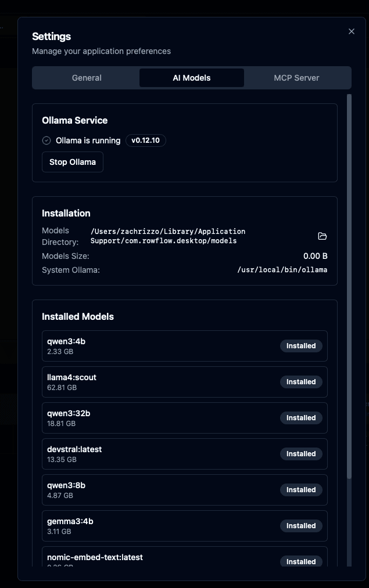Viewport: 369px width, 588px height.
Task: Select the qwen3:32b model entry
Action: point(145,417)
